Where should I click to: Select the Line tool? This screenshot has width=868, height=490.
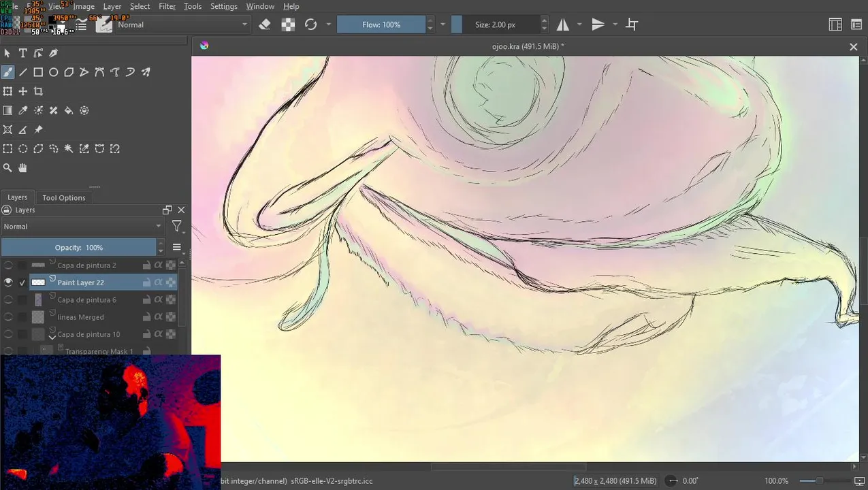click(x=22, y=72)
